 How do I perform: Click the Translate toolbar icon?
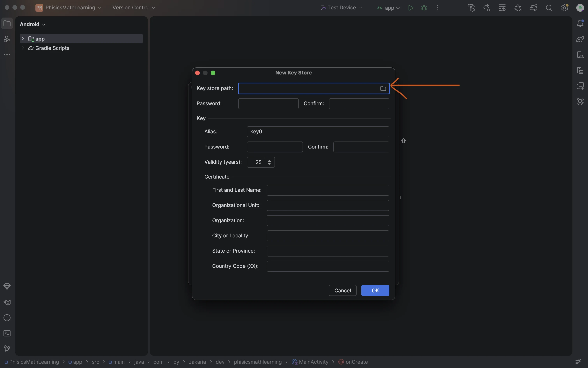[x=487, y=8]
